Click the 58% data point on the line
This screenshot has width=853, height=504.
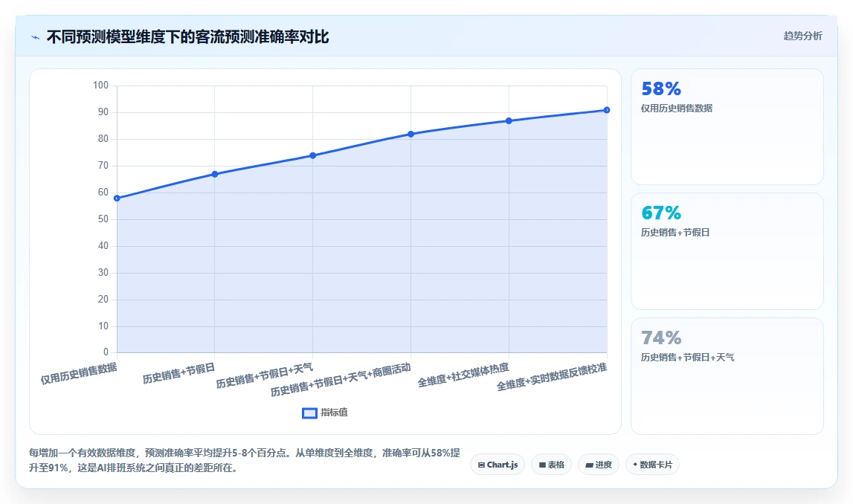click(x=117, y=198)
